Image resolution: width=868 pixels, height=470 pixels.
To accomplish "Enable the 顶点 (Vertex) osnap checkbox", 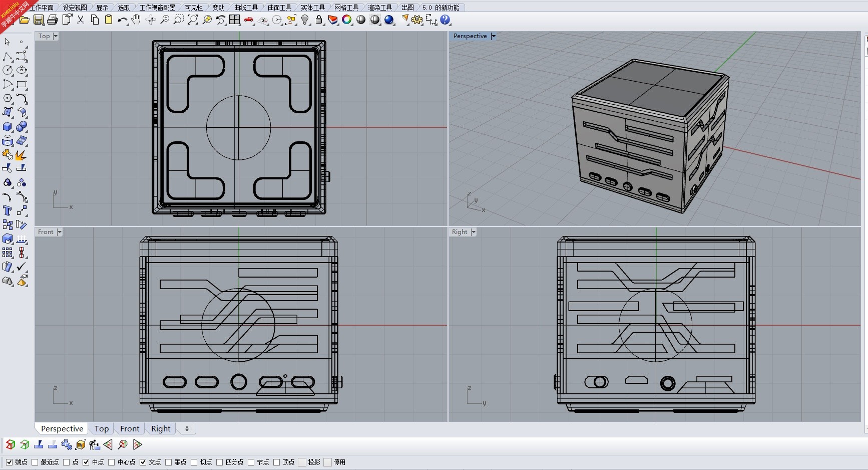I will point(276,462).
